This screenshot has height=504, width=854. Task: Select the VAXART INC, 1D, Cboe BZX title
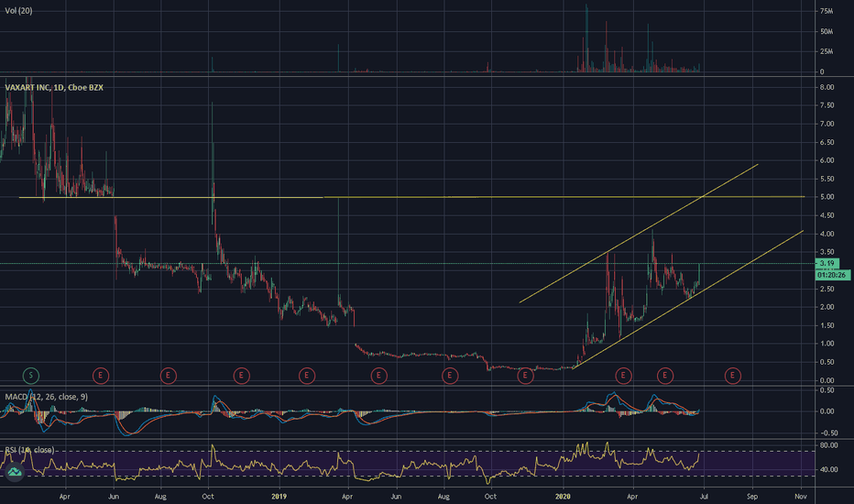tap(54, 87)
